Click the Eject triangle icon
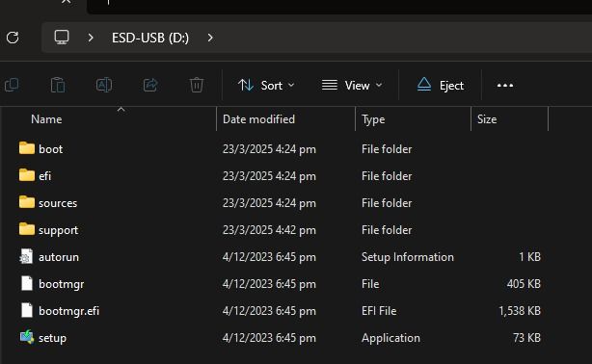Image resolution: width=592 pixels, height=364 pixels. point(424,85)
